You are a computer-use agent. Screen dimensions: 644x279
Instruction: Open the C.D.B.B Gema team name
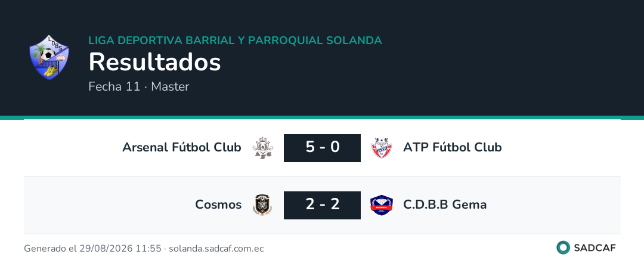tap(445, 204)
